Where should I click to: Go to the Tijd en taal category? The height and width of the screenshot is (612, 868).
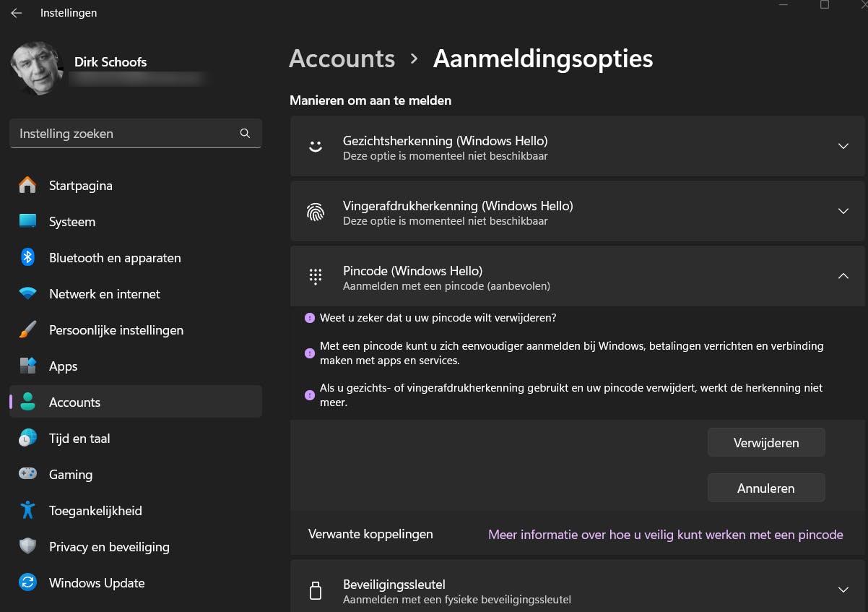(79, 439)
